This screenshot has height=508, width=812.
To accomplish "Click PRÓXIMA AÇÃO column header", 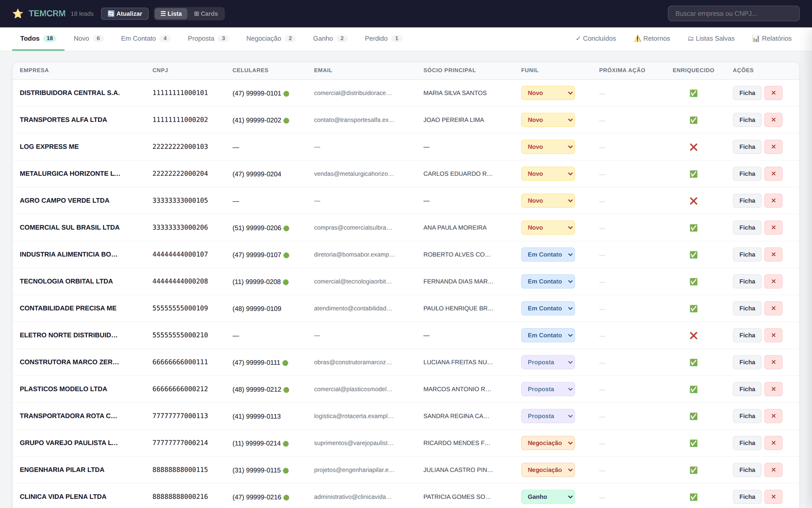I will click(x=622, y=71).
